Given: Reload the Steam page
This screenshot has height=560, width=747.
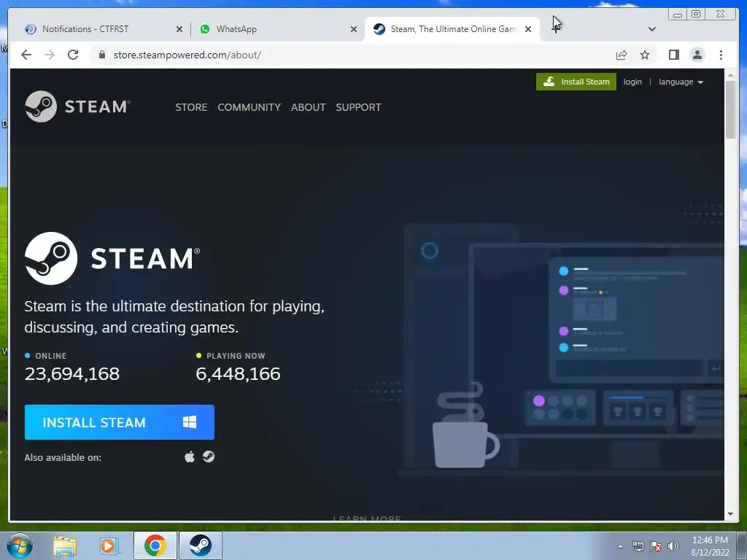Looking at the screenshot, I should (73, 55).
